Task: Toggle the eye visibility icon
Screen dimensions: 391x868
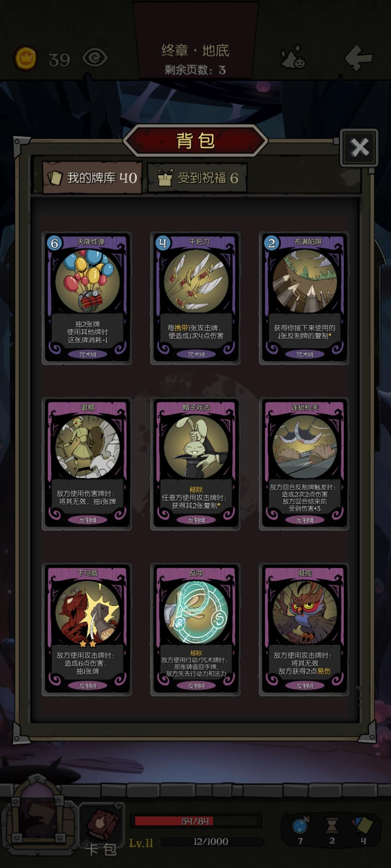Action: (x=95, y=58)
